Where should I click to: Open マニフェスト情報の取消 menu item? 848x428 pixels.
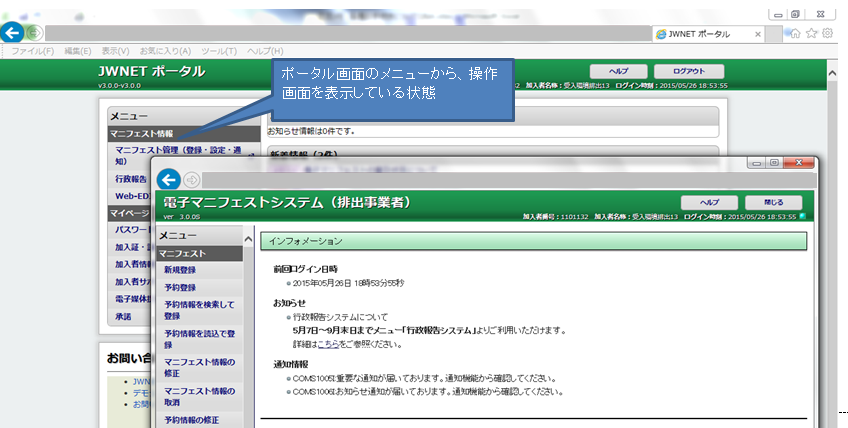tap(200, 396)
